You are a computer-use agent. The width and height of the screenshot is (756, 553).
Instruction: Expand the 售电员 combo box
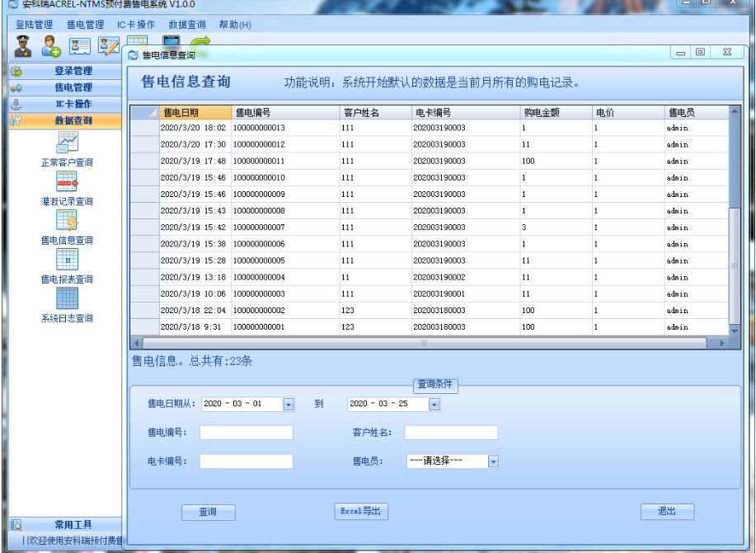493,462
